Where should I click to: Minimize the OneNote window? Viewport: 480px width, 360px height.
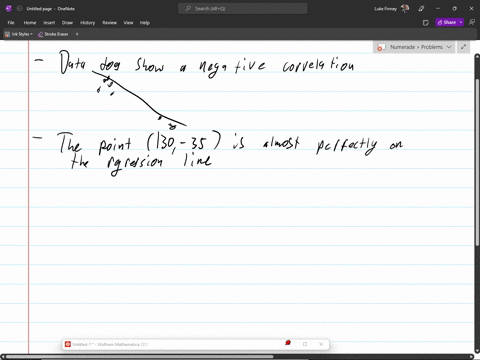438,9
